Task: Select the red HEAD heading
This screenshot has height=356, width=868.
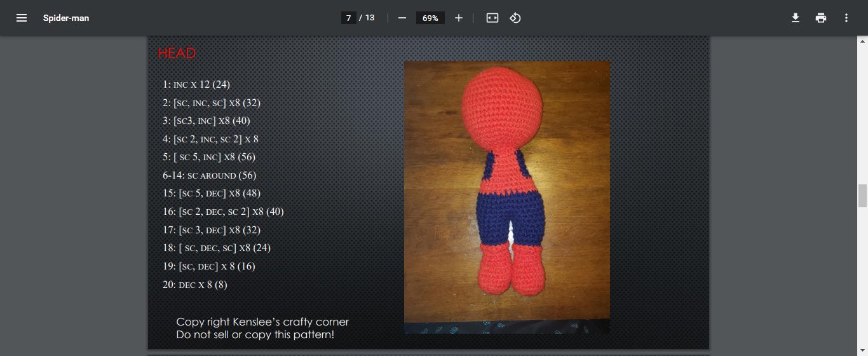Action: (177, 53)
